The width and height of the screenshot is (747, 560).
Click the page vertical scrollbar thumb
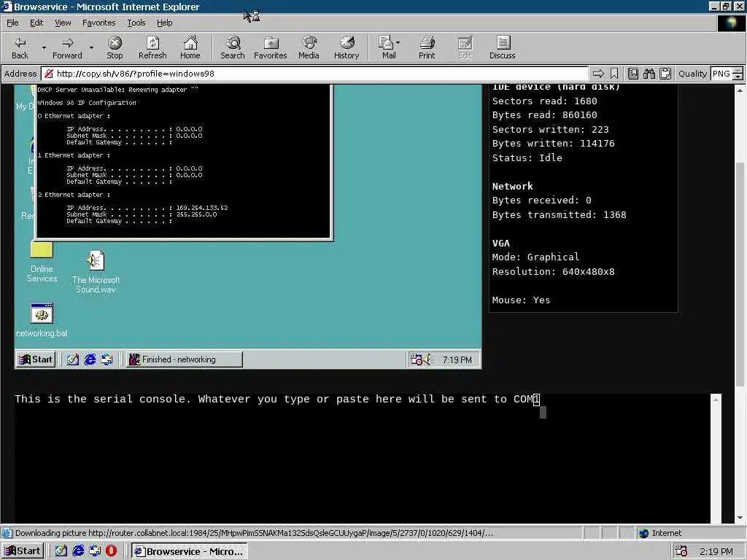click(740, 274)
